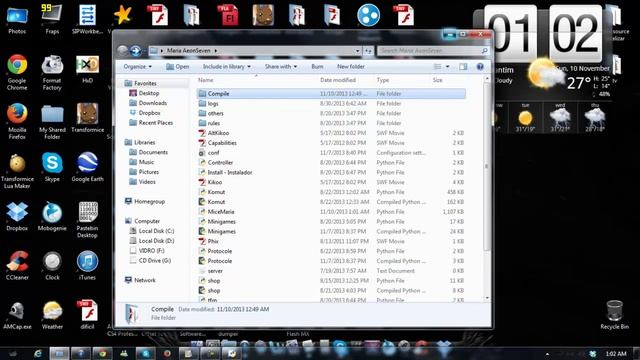Open the Photos desktop icon
Image resolution: width=640 pixels, height=360 pixels.
(x=17, y=19)
